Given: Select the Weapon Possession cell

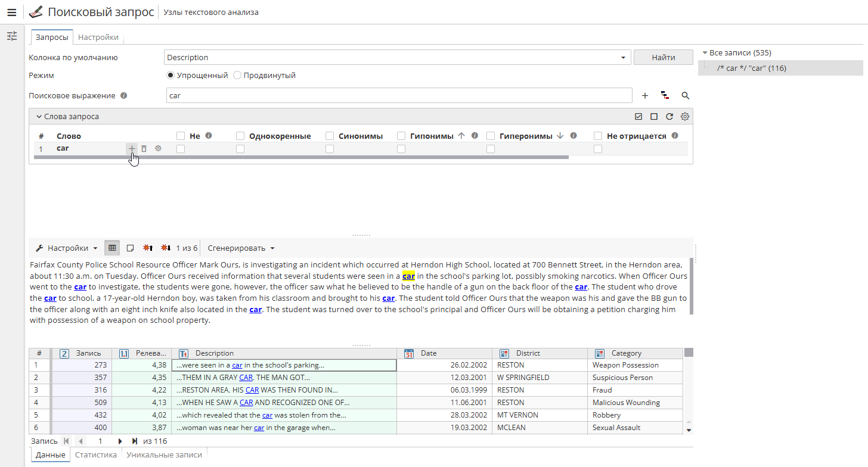Looking at the screenshot, I should tap(635, 365).
